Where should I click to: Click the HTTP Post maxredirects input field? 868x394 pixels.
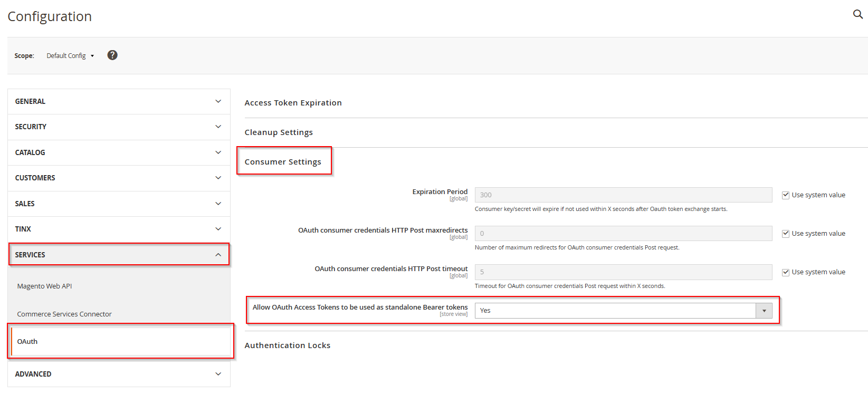point(623,234)
